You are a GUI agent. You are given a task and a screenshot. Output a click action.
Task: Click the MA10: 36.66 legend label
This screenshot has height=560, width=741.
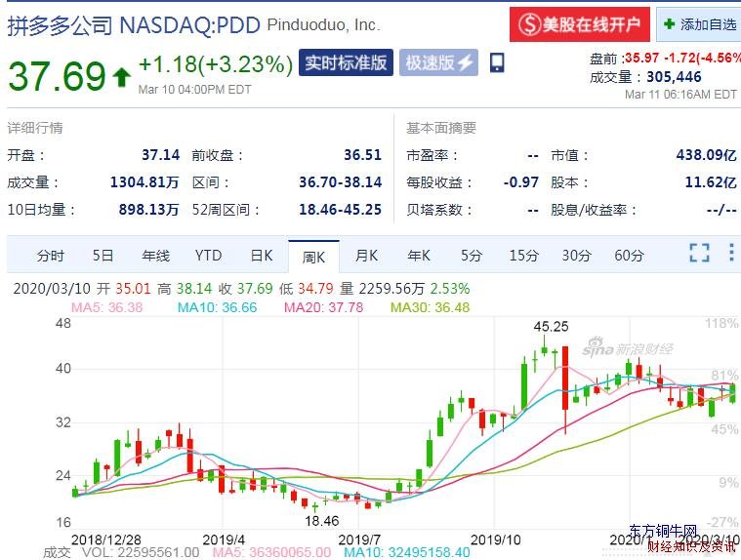[217, 307]
